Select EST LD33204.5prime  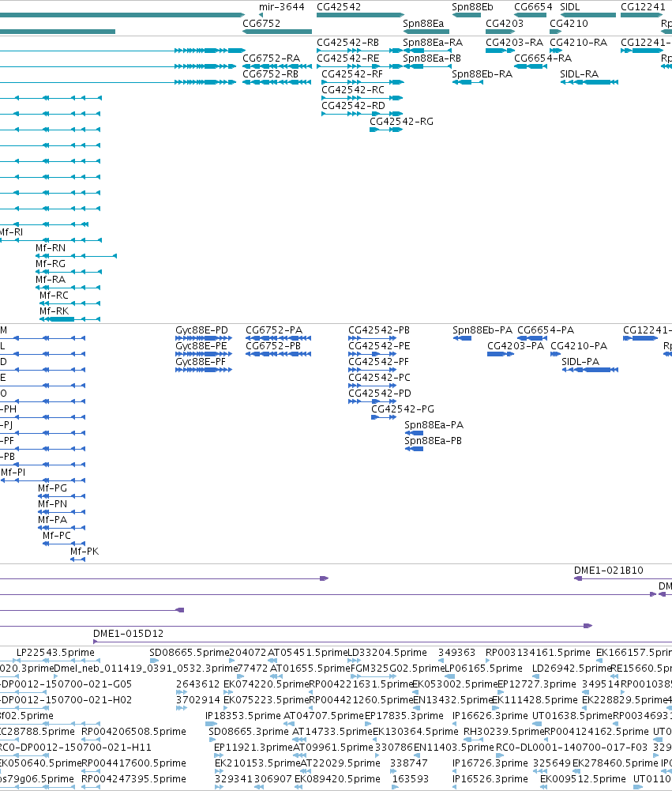(387, 652)
